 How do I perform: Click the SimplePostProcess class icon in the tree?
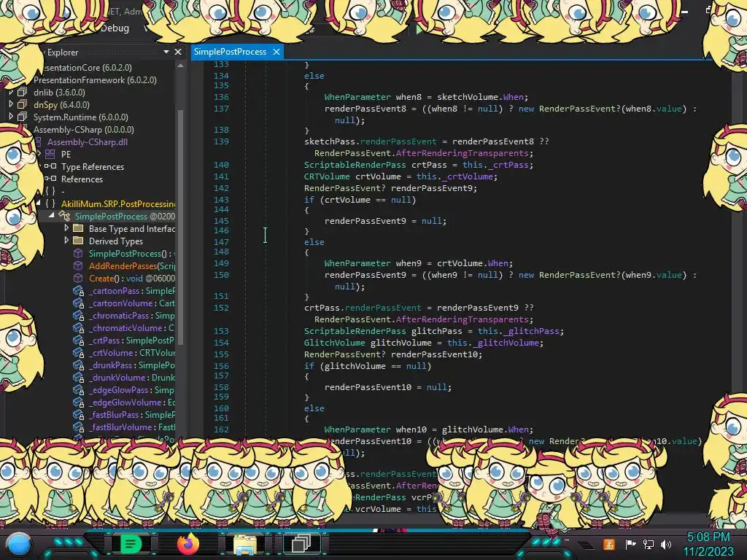click(x=64, y=216)
